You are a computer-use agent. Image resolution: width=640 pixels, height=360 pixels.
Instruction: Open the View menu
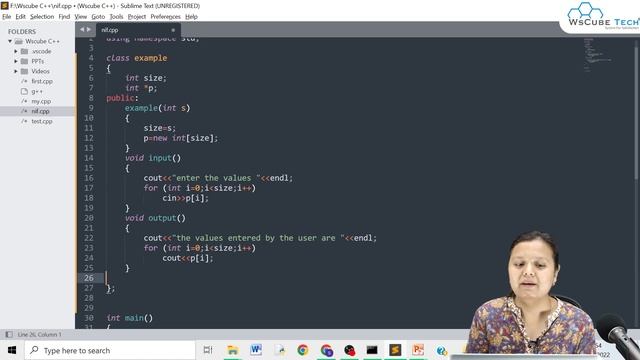[x=80, y=17]
